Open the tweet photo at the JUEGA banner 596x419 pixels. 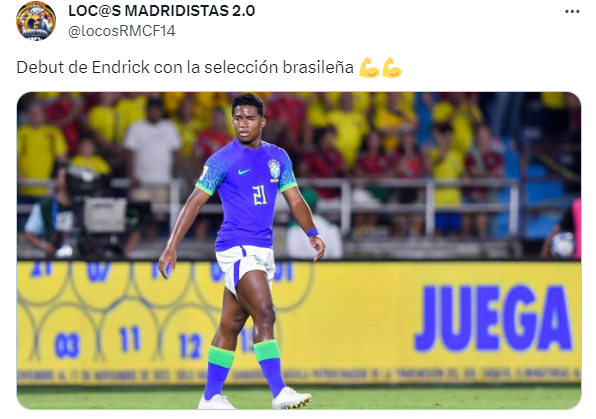click(x=493, y=317)
